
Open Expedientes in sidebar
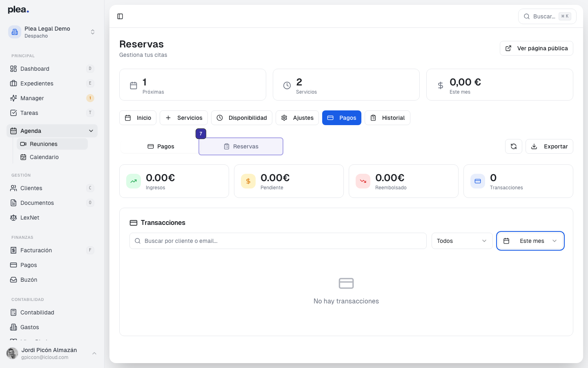pos(52,83)
